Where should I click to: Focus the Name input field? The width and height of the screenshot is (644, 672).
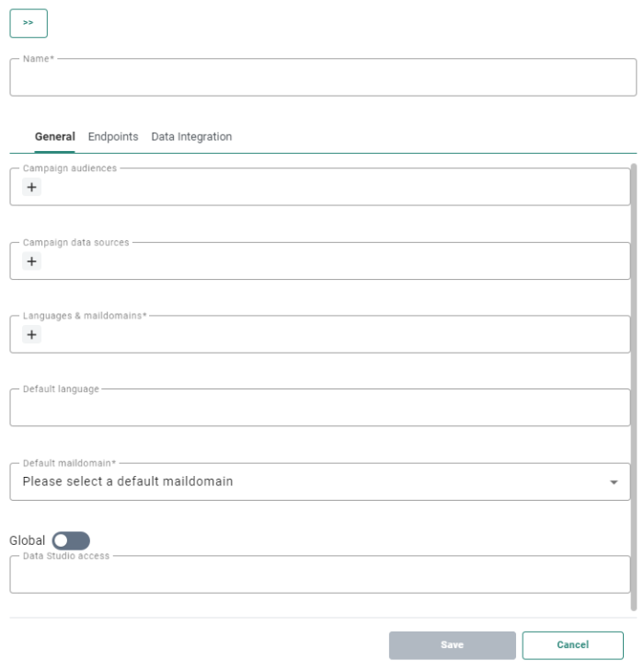point(322,79)
